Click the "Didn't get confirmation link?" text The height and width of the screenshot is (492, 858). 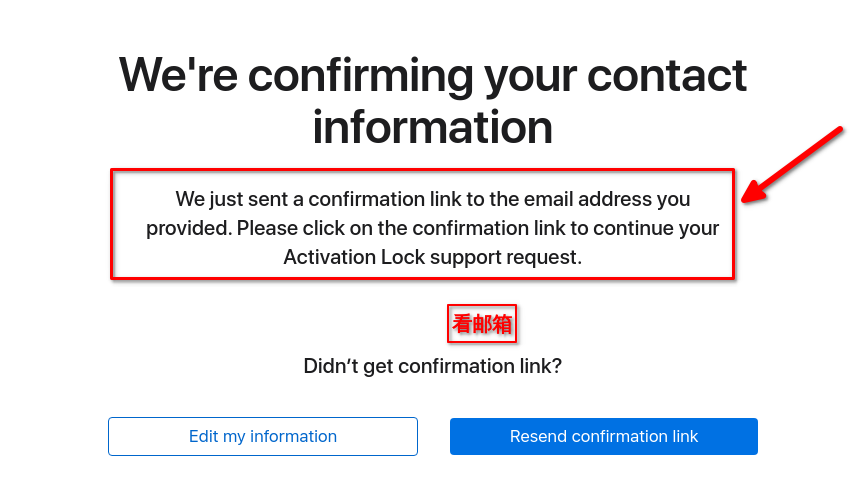pyautogui.click(x=432, y=366)
